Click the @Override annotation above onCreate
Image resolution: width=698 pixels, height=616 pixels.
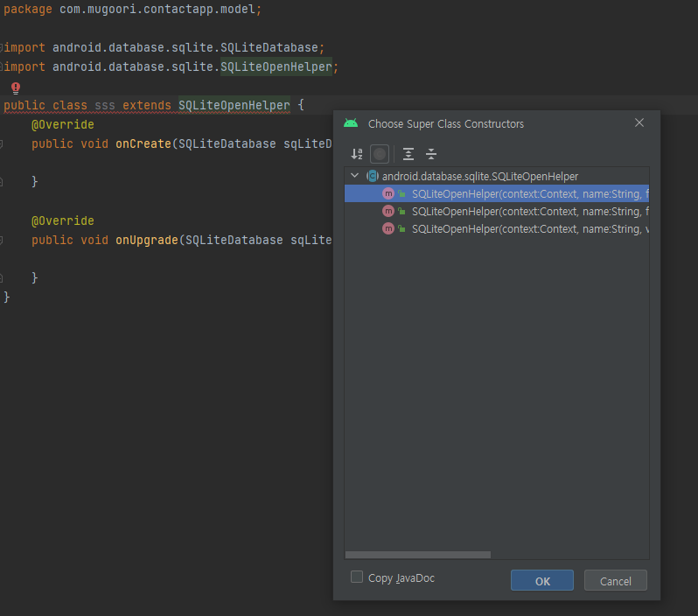pyautogui.click(x=63, y=125)
